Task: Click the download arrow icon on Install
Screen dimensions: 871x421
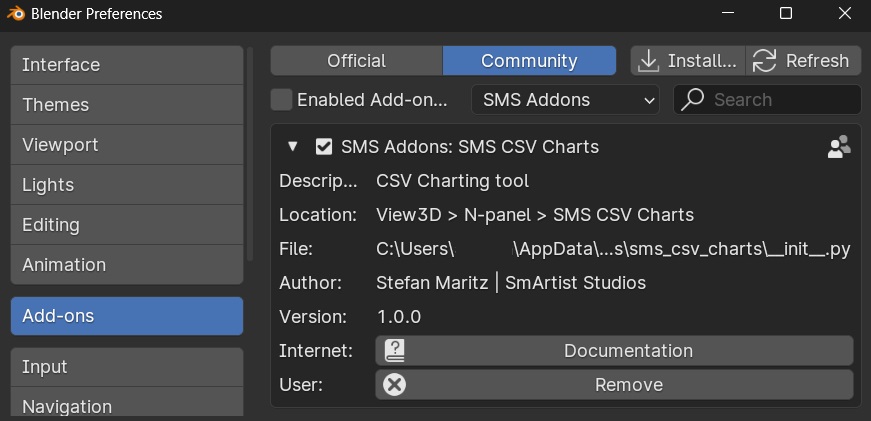Action: (647, 61)
